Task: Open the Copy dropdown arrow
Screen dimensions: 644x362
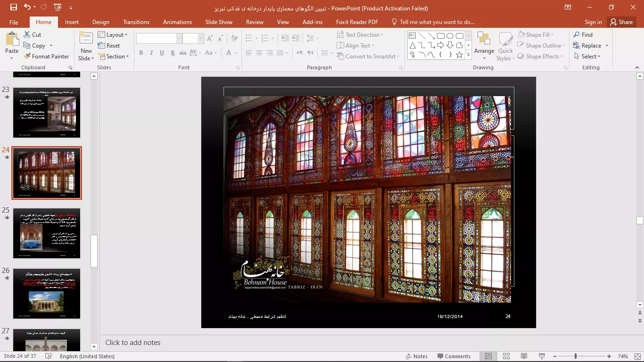Action: click(x=51, y=46)
